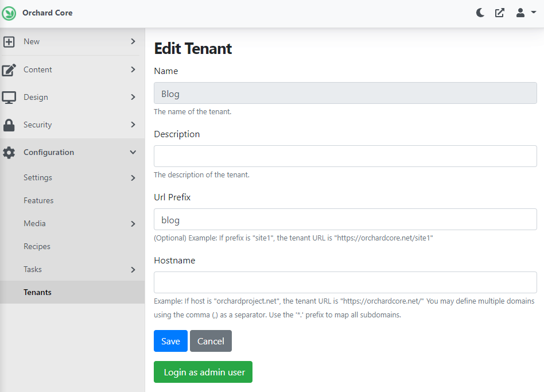544x392 pixels.
Task: Click hint 'The description of the tenant.'
Action: pyautogui.click(x=201, y=175)
